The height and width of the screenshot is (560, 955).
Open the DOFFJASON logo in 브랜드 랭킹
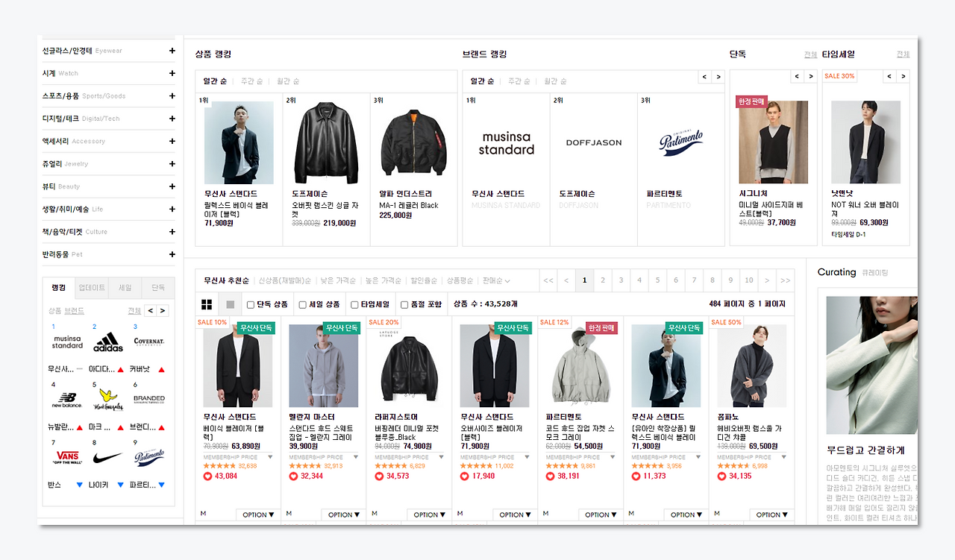pyautogui.click(x=594, y=142)
